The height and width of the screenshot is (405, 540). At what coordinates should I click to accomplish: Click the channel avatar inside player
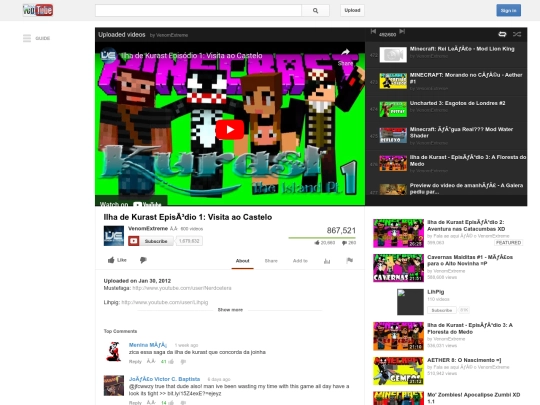[108, 55]
